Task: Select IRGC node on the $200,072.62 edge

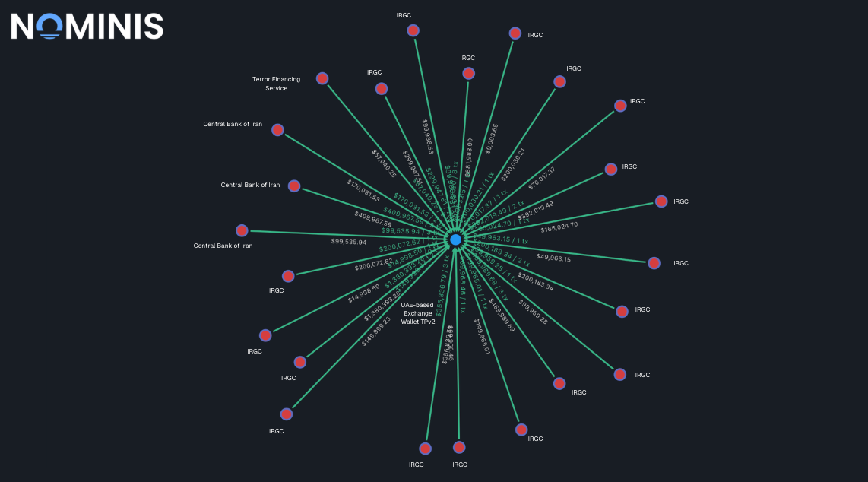Action: [288, 276]
